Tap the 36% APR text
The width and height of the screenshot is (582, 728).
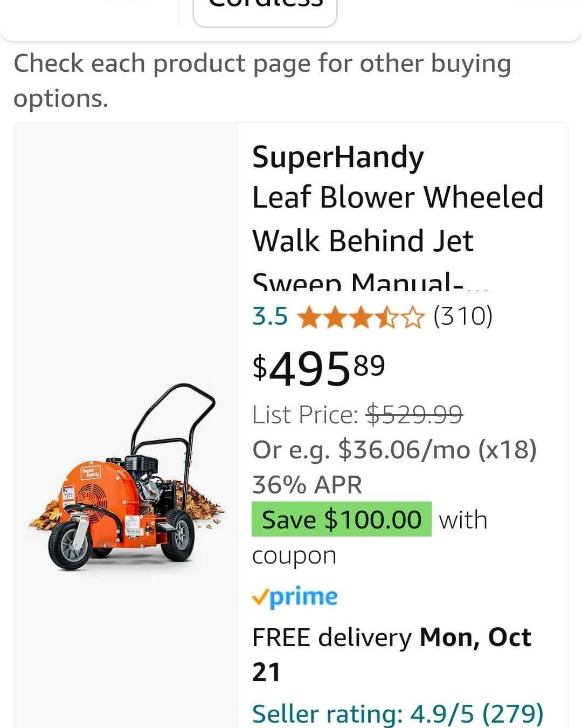(x=307, y=485)
